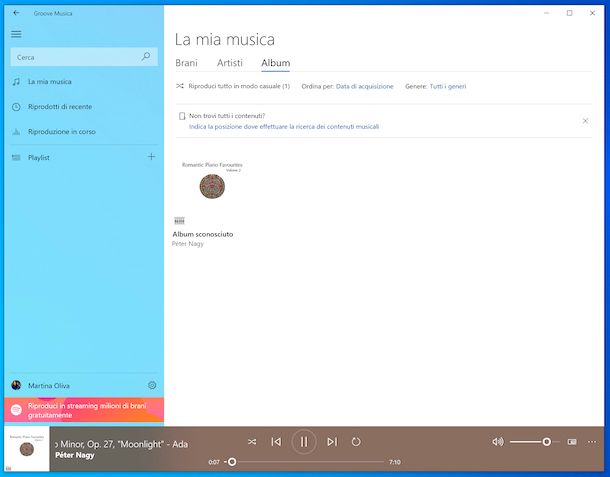The width and height of the screenshot is (610, 477).
Task: Click the clock icon for recent plays
Action: [16, 107]
